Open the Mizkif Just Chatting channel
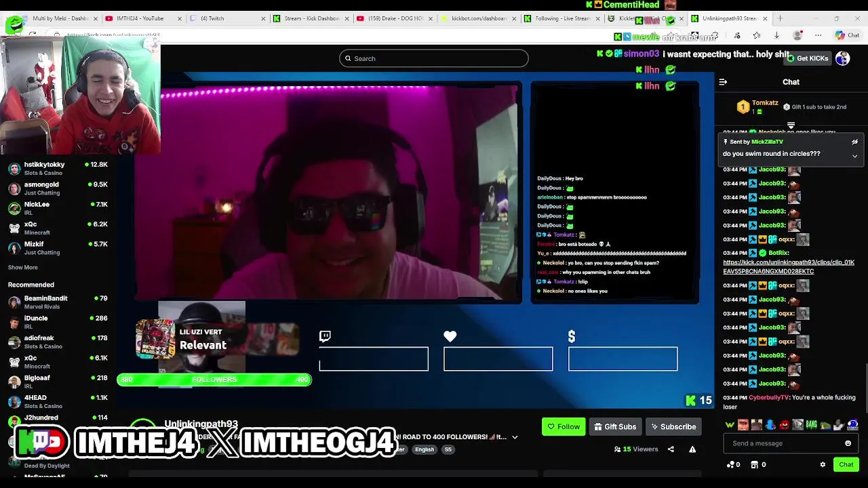The height and width of the screenshot is (488, 868). coord(58,248)
